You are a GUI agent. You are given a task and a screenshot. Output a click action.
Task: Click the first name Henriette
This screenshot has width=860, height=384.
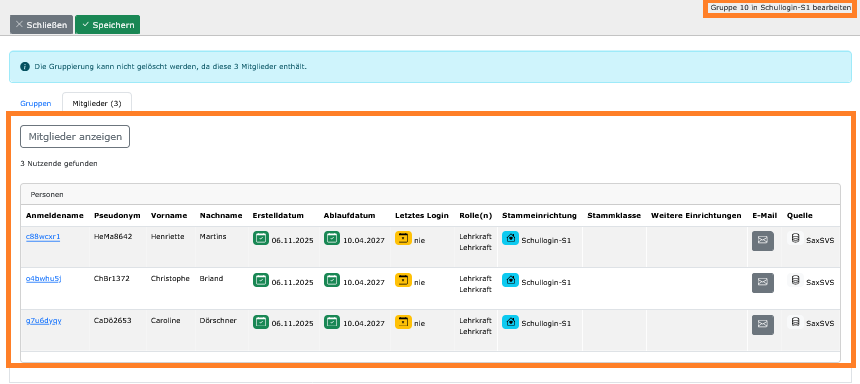(168, 237)
